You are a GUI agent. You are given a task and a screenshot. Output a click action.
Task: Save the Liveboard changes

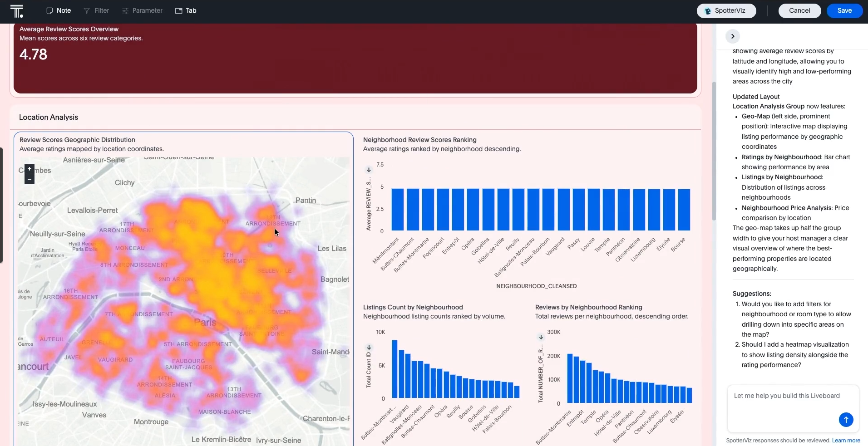844,10
